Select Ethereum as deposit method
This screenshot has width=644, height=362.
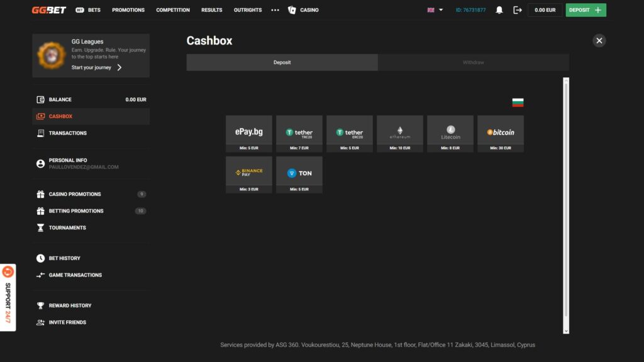point(399,133)
